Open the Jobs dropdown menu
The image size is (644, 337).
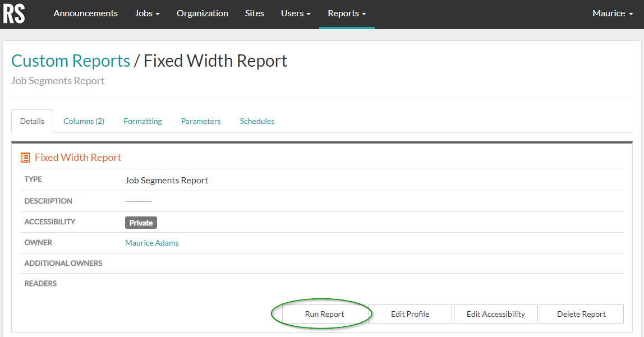pyautogui.click(x=146, y=13)
